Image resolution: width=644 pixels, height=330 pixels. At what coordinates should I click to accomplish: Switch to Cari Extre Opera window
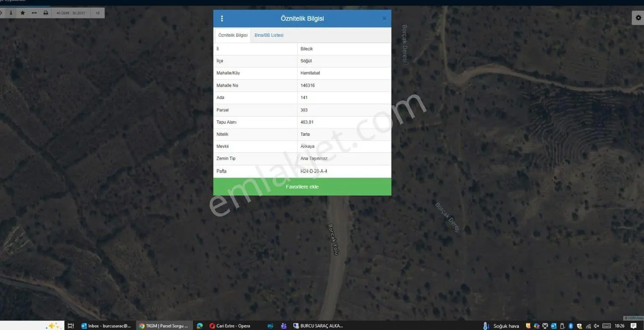(230, 326)
